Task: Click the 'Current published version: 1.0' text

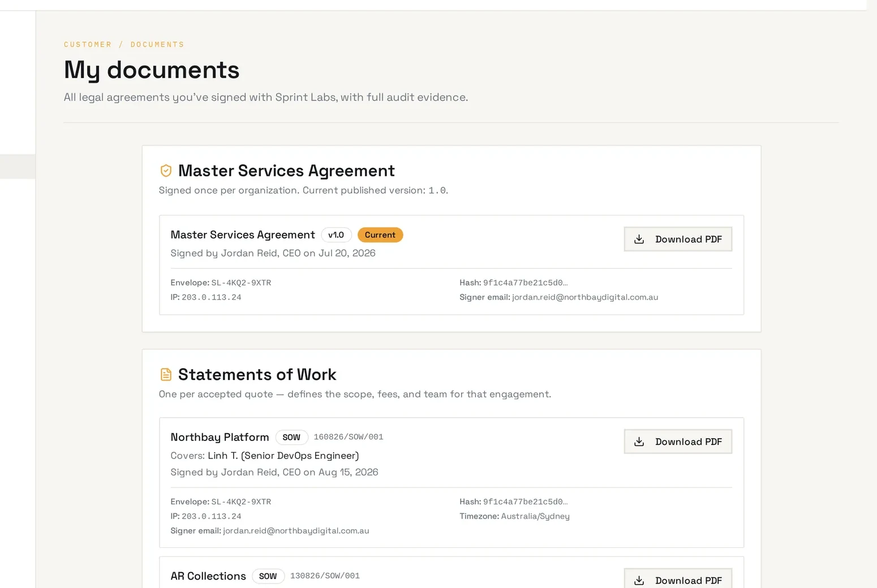Action: point(375,191)
